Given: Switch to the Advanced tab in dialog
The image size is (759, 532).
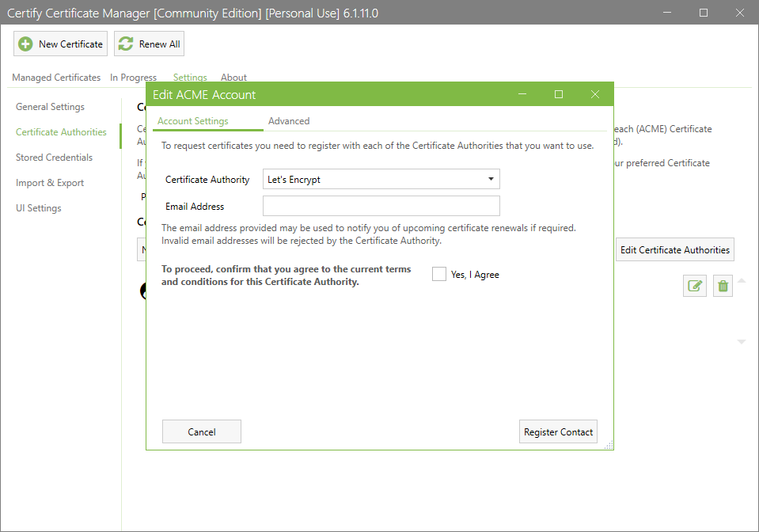Looking at the screenshot, I should (x=289, y=121).
